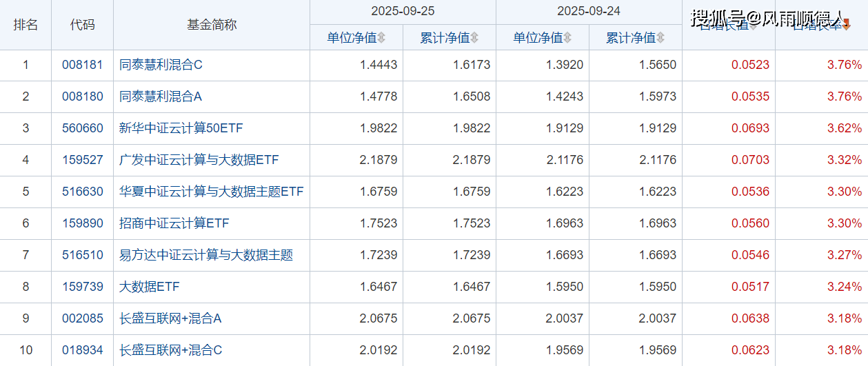Select daily growth value 0.0517
Screen dimensions: 868x366
[x=751, y=287]
